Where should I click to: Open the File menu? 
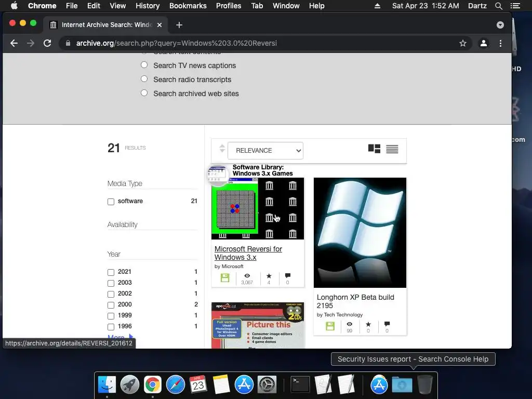72,6
